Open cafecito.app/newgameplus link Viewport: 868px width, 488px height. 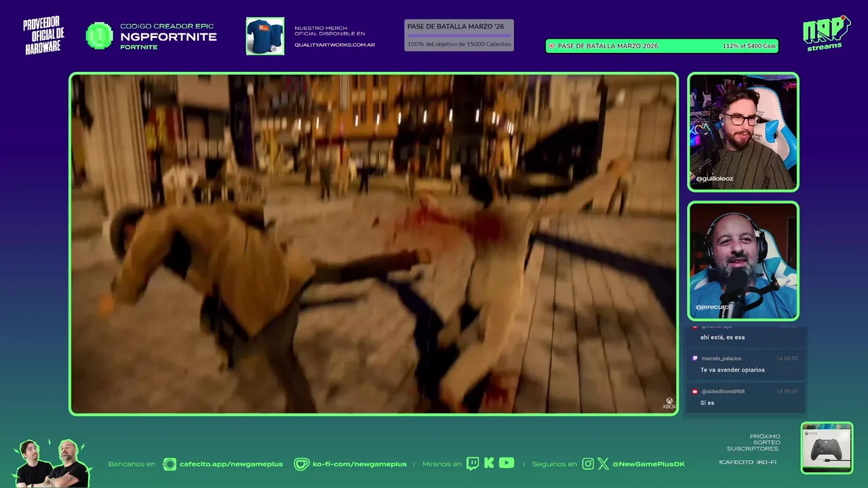(231, 464)
